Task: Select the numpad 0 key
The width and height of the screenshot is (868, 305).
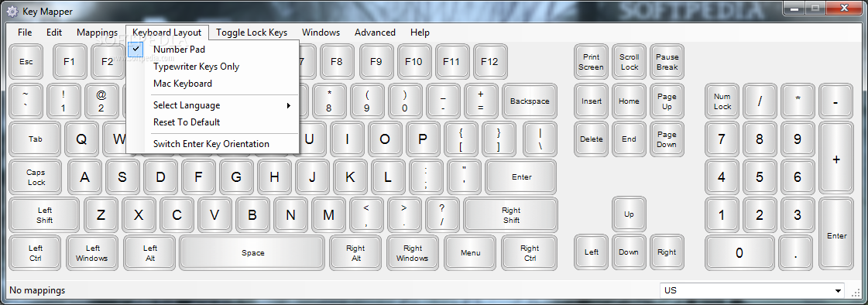Action: coord(739,253)
